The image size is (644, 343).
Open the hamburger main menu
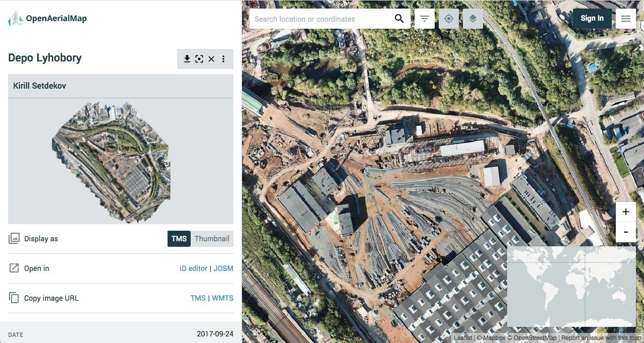click(626, 19)
